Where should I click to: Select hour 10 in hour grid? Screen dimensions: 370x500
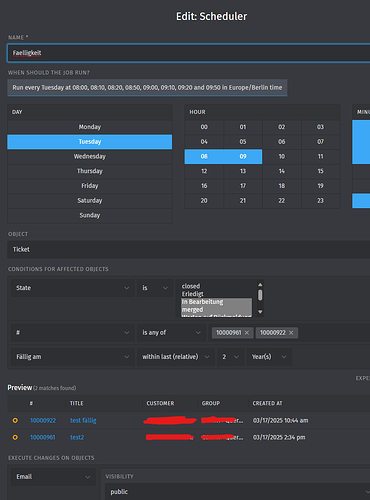[282, 156]
